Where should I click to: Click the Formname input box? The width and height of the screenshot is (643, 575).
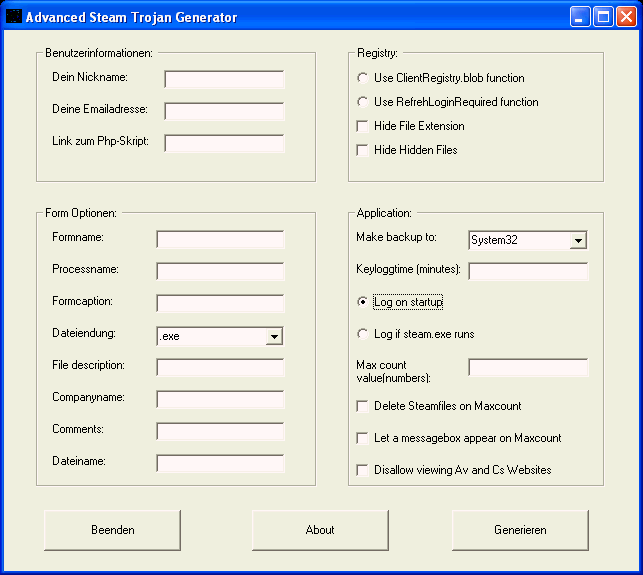coord(220,239)
